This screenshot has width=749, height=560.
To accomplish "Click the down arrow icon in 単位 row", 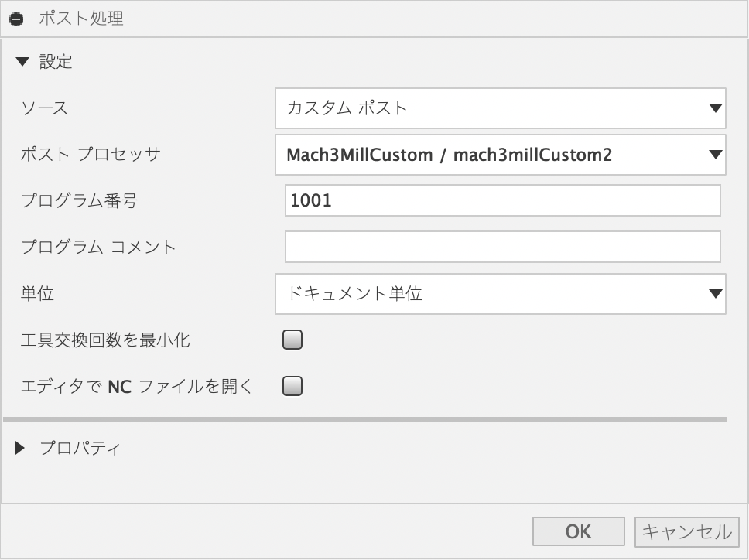I will point(715,293).
